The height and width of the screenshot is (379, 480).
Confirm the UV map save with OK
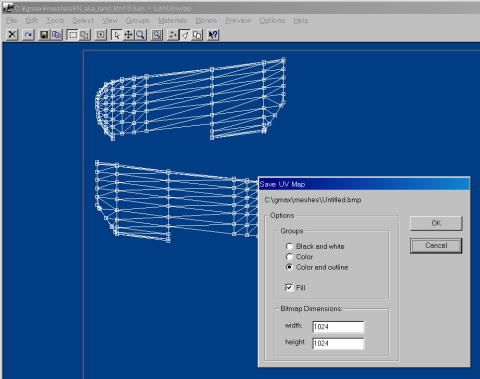(x=436, y=223)
